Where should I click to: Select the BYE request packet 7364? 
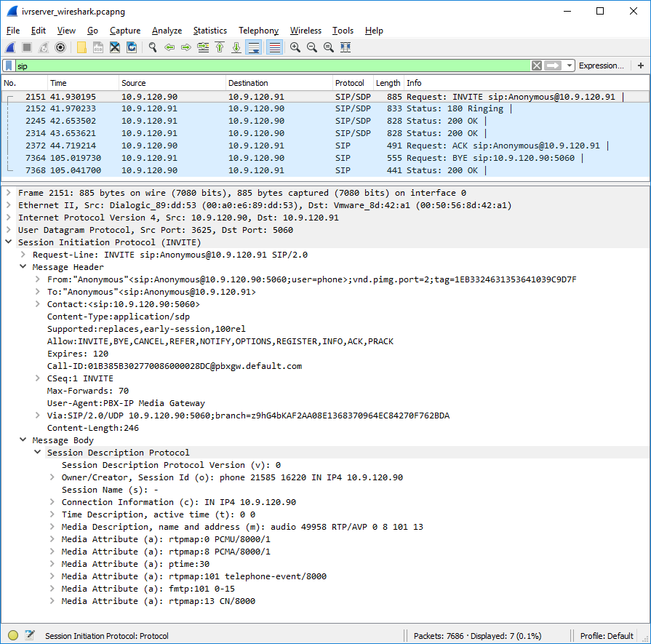pyautogui.click(x=291, y=158)
